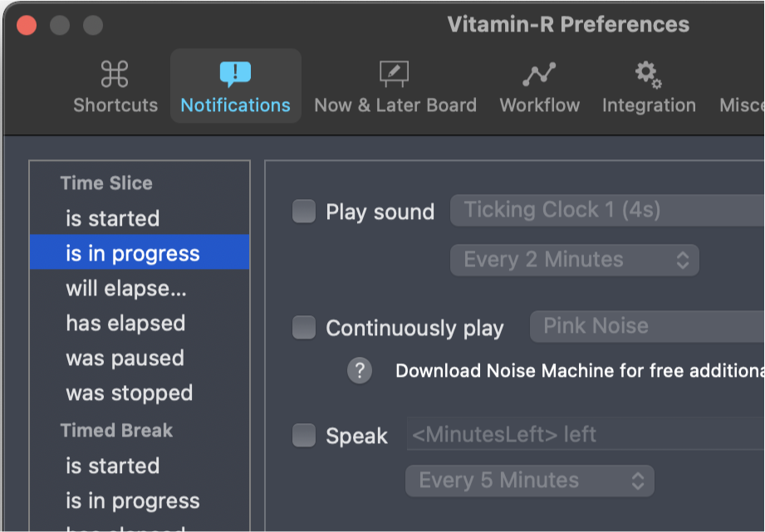Viewport: 765px width, 532px height.
Task: Select Time Slice 'will elapse...' item
Action: [140, 288]
